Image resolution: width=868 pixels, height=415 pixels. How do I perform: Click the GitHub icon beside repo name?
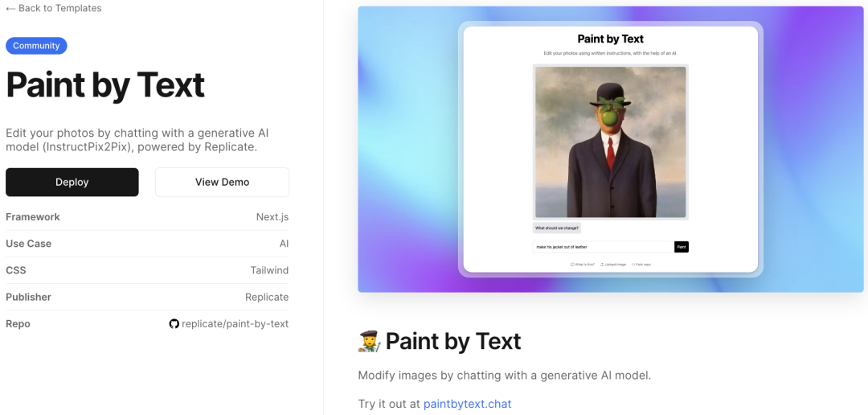click(x=174, y=323)
